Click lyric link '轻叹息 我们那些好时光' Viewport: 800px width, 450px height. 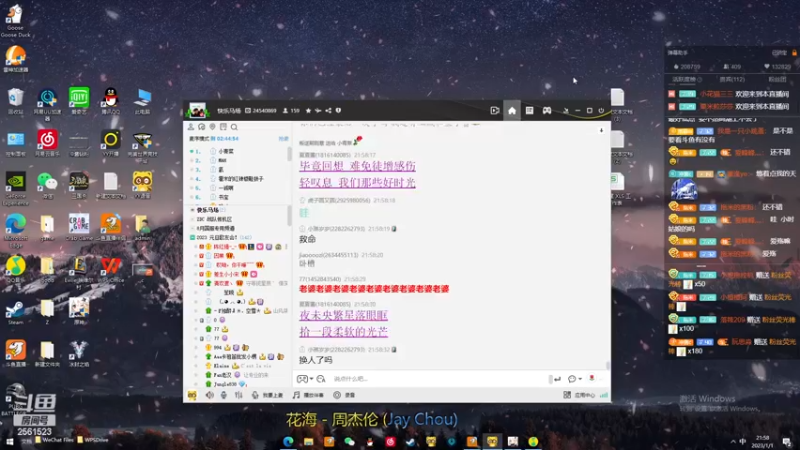(x=357, y=182)
